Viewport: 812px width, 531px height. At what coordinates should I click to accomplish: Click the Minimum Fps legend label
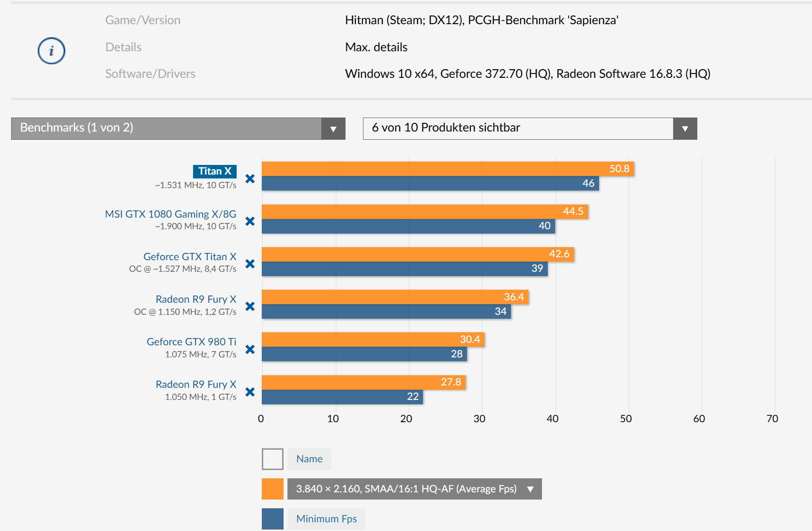click(x=326, y=518)
